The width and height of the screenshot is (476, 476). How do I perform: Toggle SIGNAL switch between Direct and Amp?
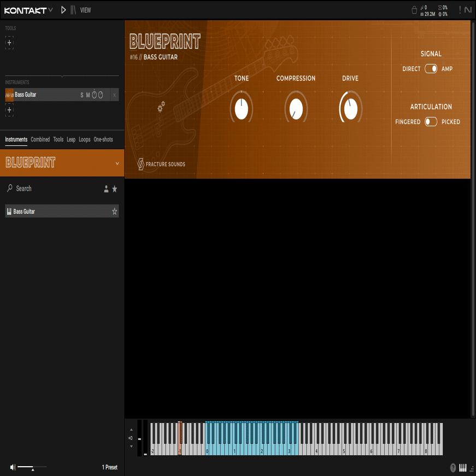pos(431,69)
